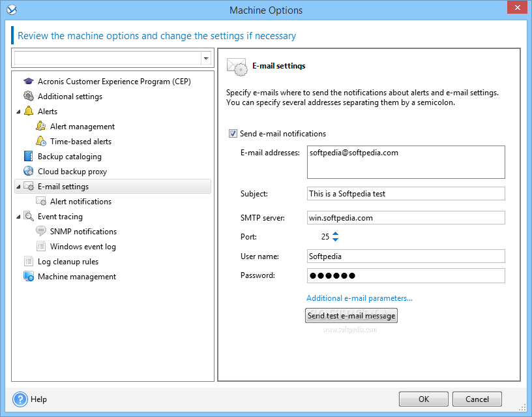532x417 pixels.
Task: Select Windows event log in tree
Action: point(83,247)
